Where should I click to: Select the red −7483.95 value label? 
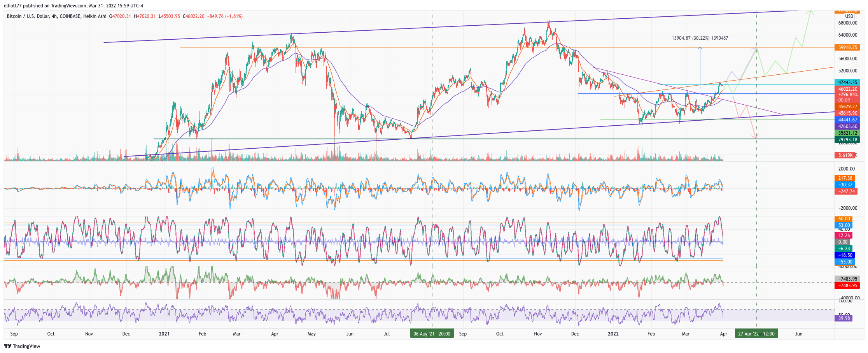pyautogui.click(x=847, y=286)
